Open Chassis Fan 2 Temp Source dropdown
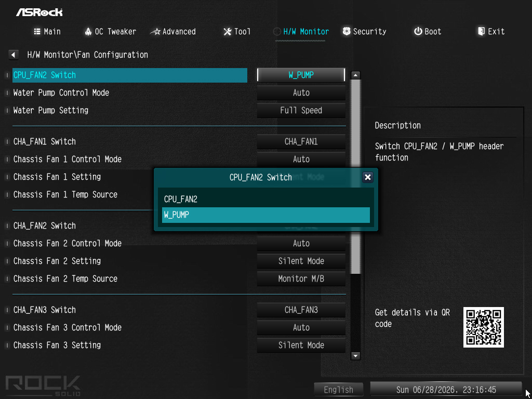 point(301,278)
